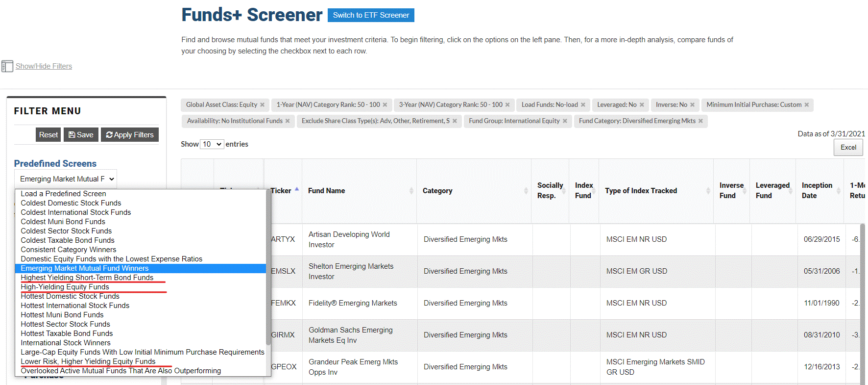Remove the Exclude Share Class Type(s) filter chip

(x=455, y=121)
